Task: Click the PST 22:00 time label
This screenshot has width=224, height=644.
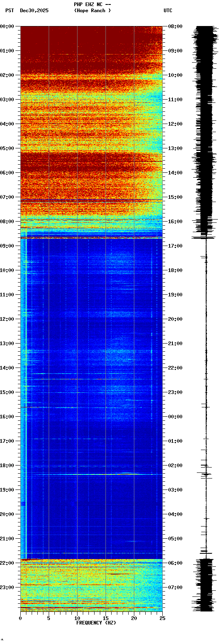Action: coord(7,563)
